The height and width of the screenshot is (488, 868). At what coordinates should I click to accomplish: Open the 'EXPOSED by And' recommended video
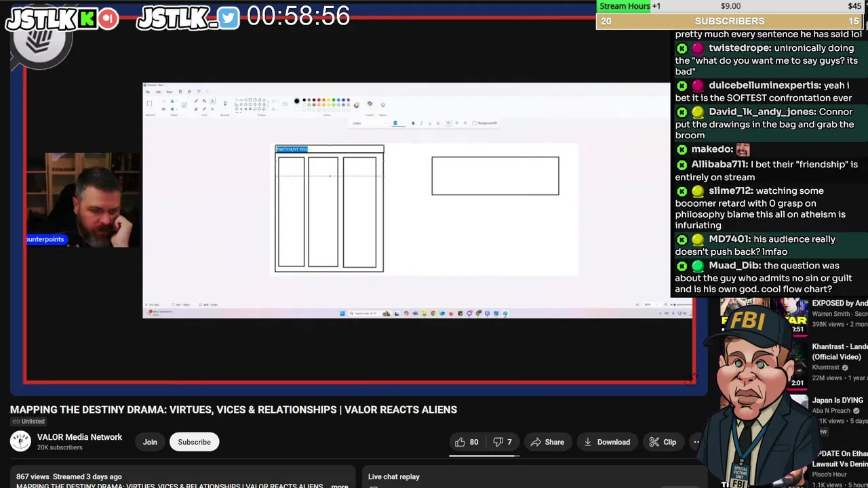pyautogui.click(x=840, y=304)
